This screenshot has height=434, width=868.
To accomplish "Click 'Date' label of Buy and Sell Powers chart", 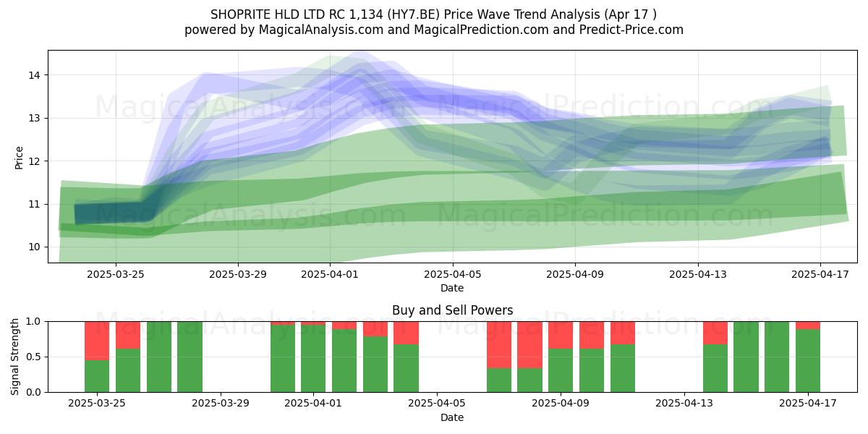I will click(x=452, y=417).
